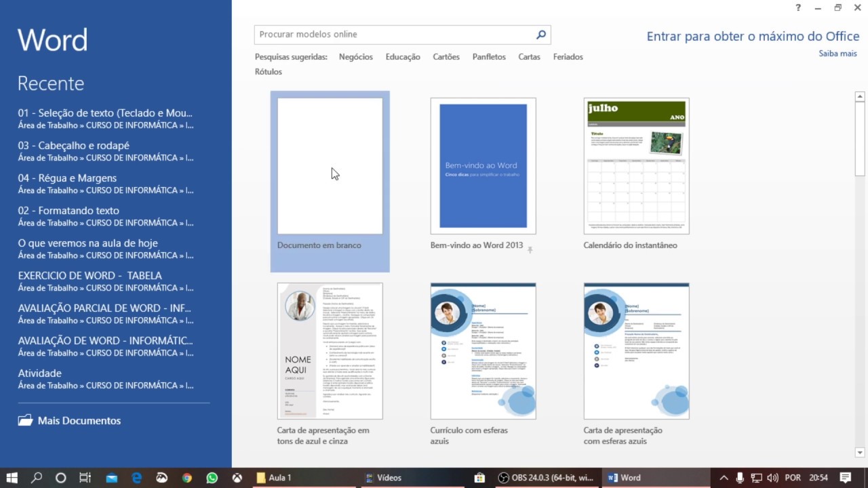The height and width of the screenshot is (488, 868).
Task: Select the Educação suggested search
Action: [403, 57]
